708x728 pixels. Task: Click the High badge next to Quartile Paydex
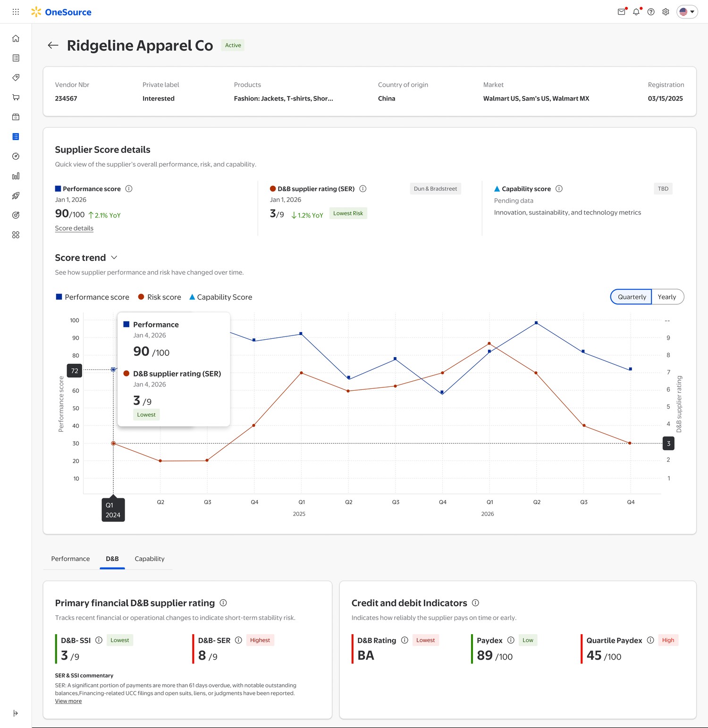668,640
